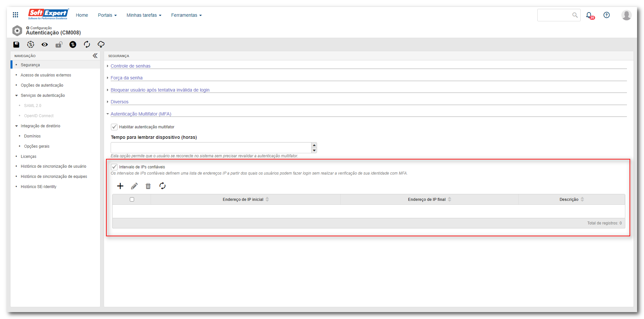Open SAML 2.0 navigation item

[x=32, y=106]
